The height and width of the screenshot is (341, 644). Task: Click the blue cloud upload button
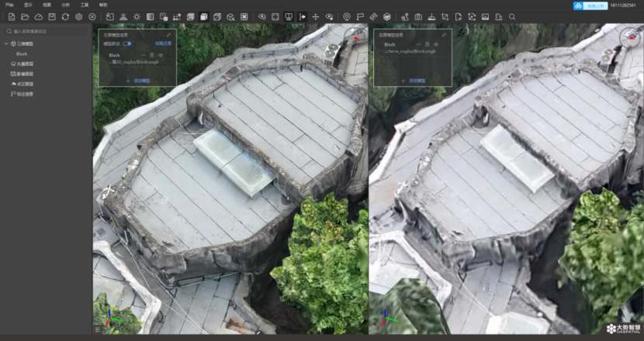click(x=590, y=5)
